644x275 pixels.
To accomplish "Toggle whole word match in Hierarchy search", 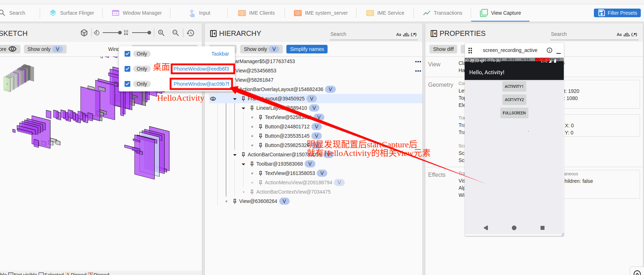I will click(x=406, y=34).
